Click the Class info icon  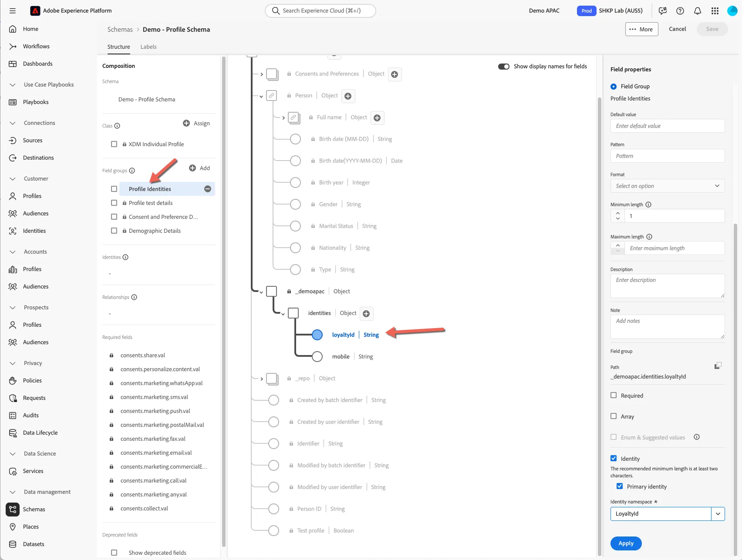point(117,126)
